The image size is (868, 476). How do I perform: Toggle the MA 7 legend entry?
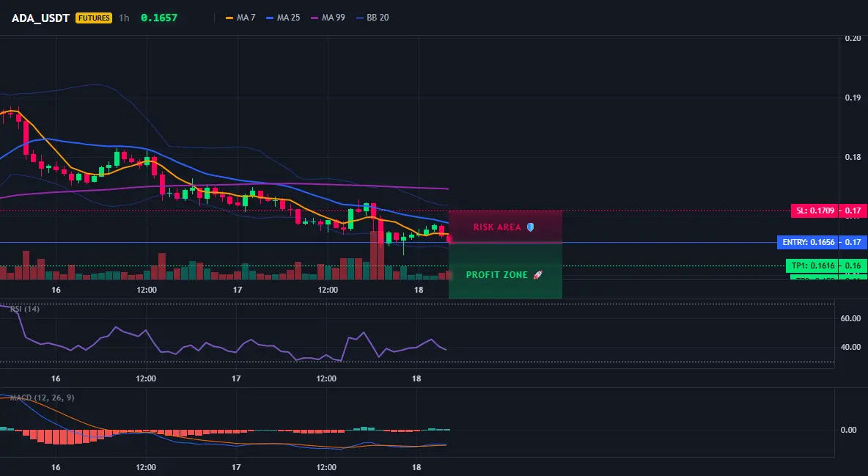pyautogui.click(x=240, y=18)
